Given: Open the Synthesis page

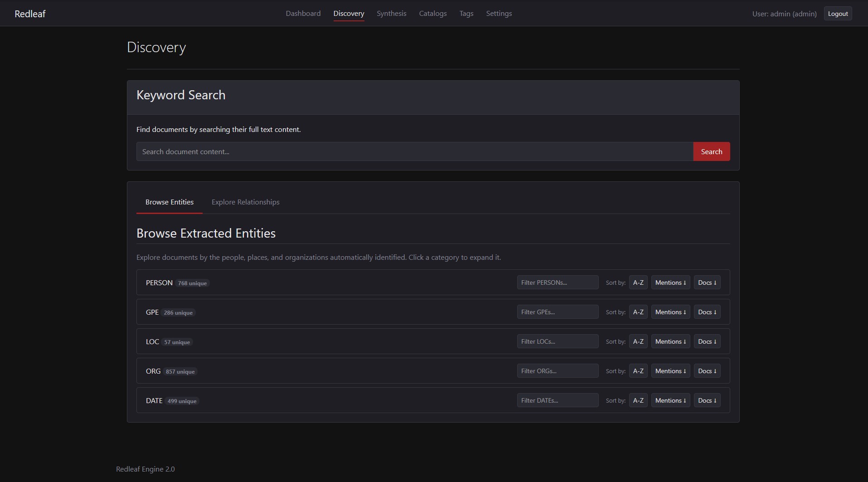Looking at the screenshot, I should click(391, 13).
